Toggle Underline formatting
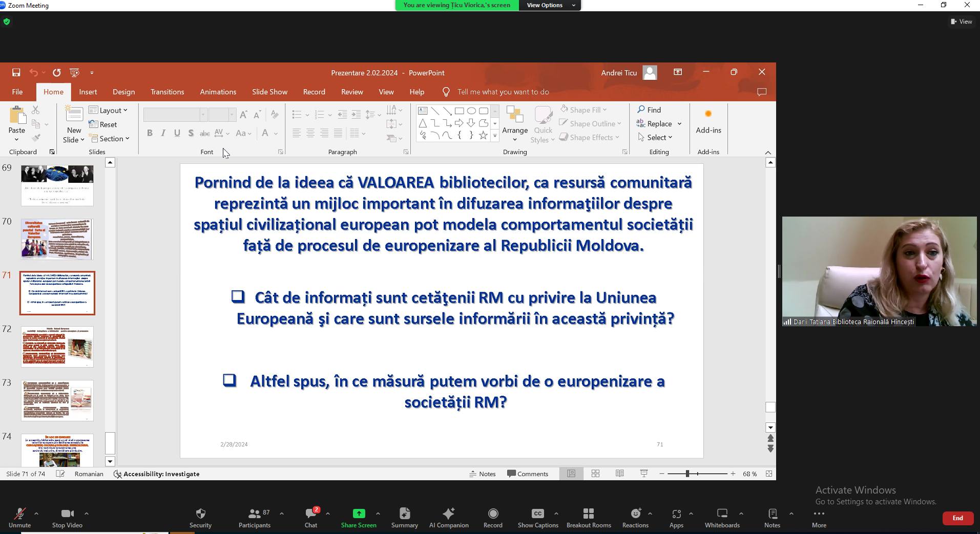Image resolution: width=980 pixels, height=534 pixels. pyautogui.click(x=177, y=133)
